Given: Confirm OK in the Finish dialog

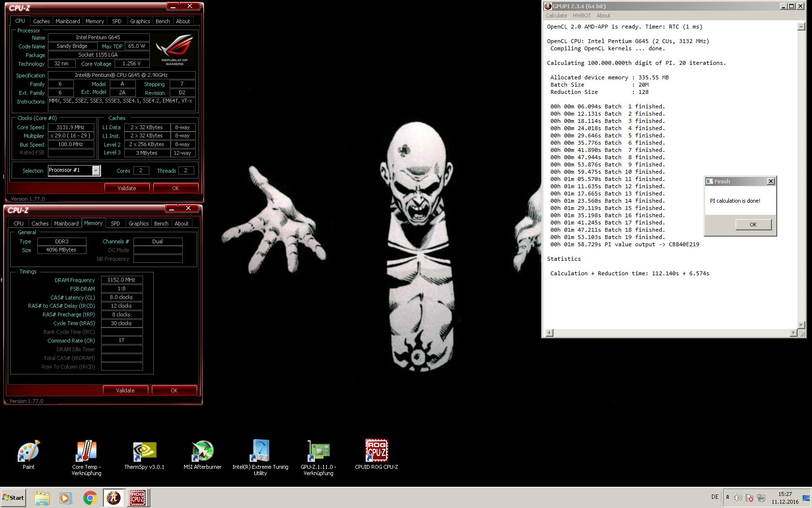Looking at the screenshot, I should (x=753, y=224).
